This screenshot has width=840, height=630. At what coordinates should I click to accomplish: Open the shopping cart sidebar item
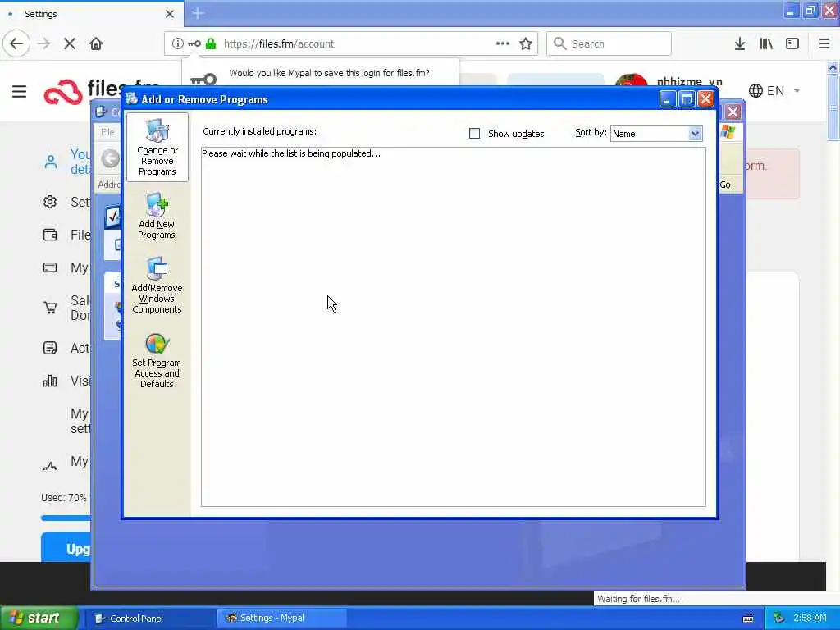point(50,308)
